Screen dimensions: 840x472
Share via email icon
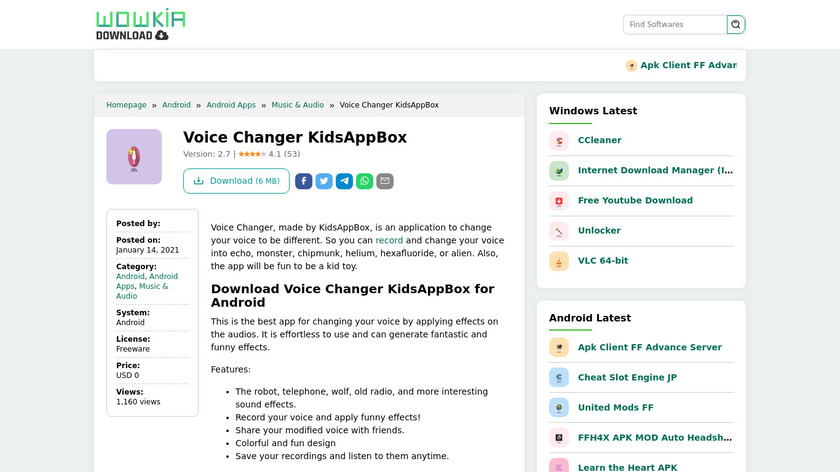tap(385, 181)
